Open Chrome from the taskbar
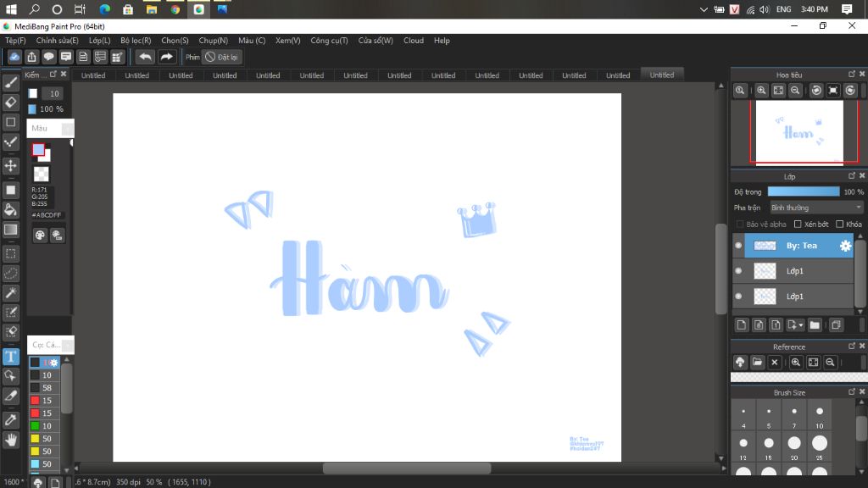The image size is (868, 488). (175, 9)
